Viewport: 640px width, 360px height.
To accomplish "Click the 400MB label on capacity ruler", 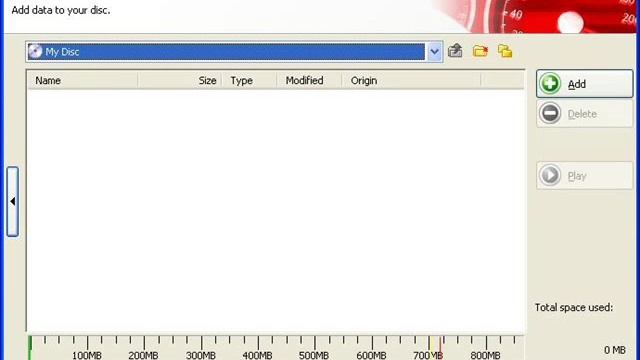I will click(x=257, y=355).
